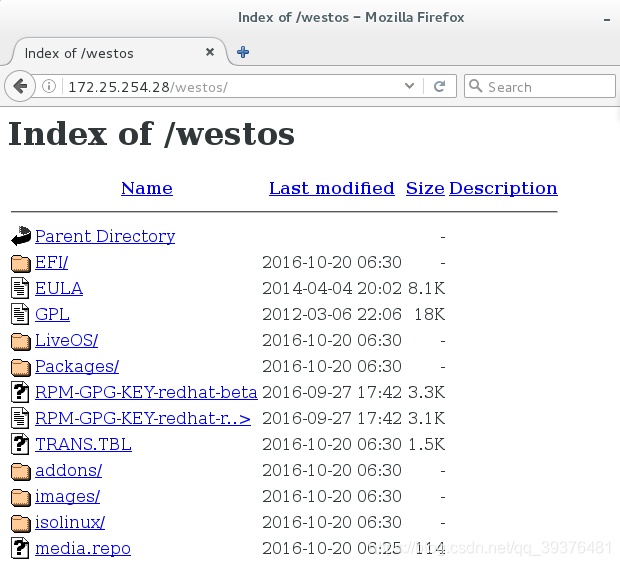Open the EFI/ directory link
The width and height of the screenshot is (620, 566).
(51, 262)
